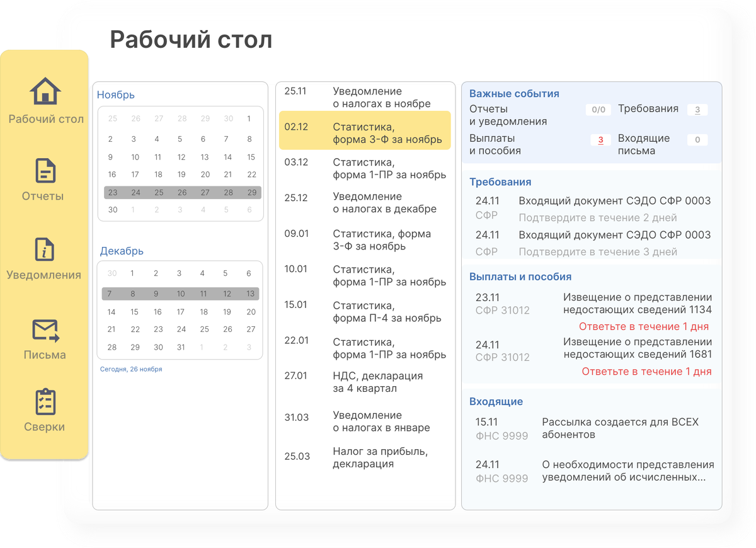Select November 30 in the Ноябрь calendar

pos(113,210)
